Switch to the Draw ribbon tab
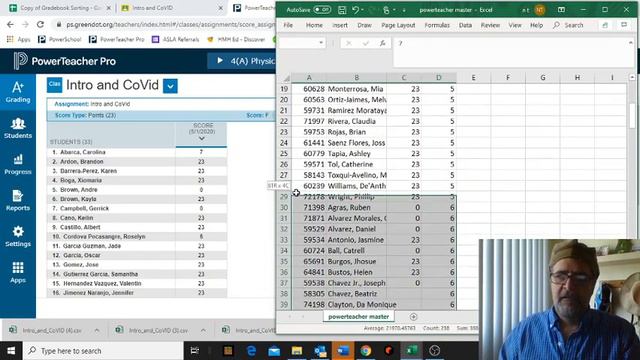The width and height of the screenshot is (640, 360). coord(364,25)
